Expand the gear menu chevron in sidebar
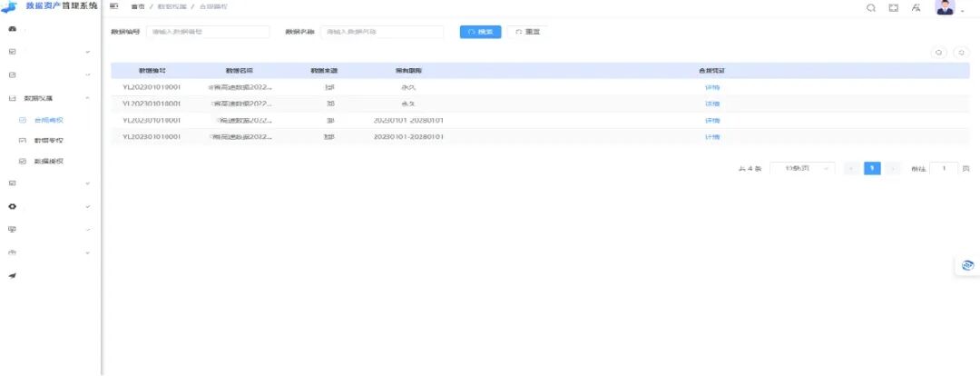 [x=87, y=206]
